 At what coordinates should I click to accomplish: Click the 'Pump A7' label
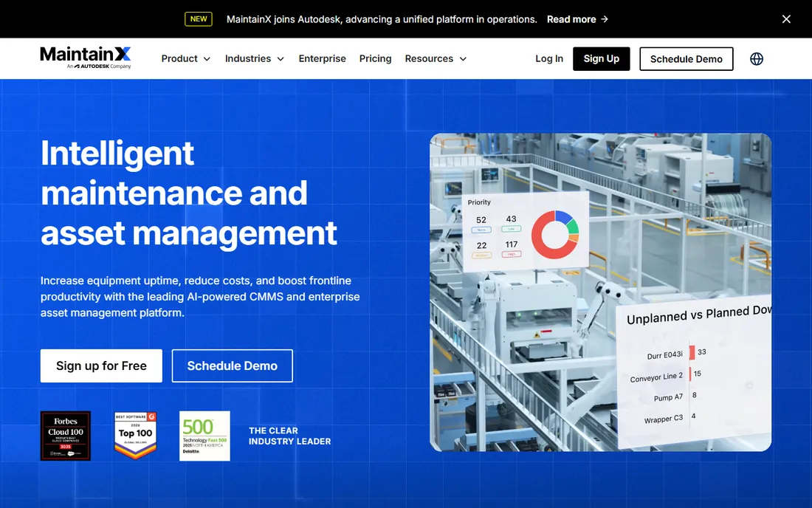[668, 398]
